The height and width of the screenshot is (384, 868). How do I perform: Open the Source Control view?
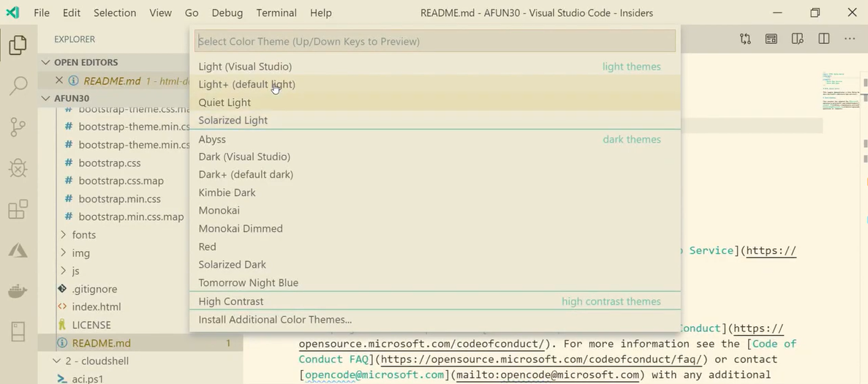coord(18,127)
